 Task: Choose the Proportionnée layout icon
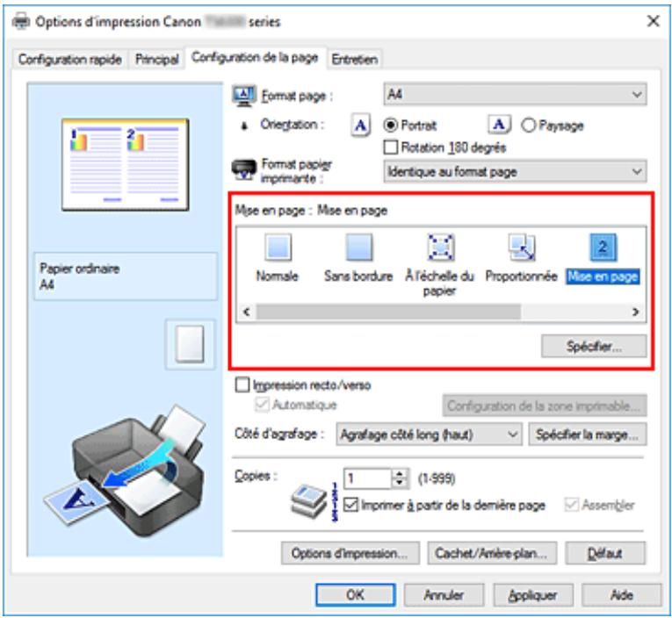click(521, 248)
